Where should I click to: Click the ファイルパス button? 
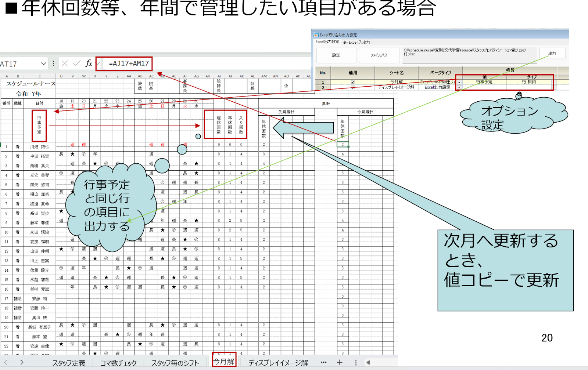coord(379,55)
